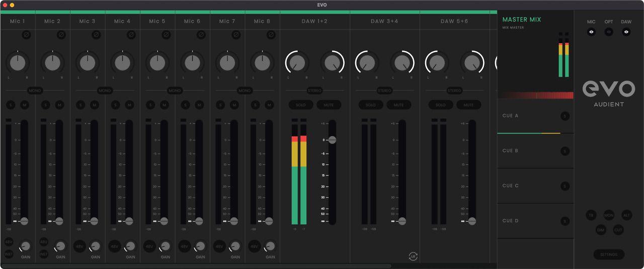Viewport: 644px width, 269px height.
Task: Hide DAW channels with eye toggle
Action: click(x=626, y=32)
